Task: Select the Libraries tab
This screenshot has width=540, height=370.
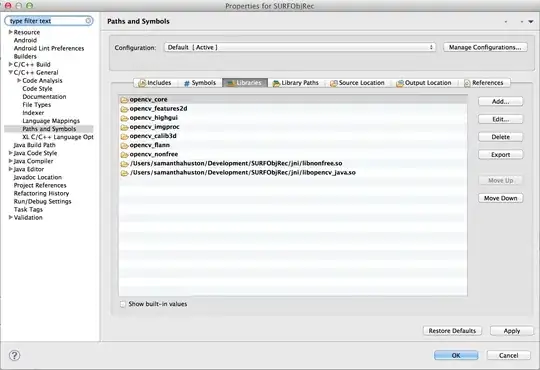Action: 245,83
